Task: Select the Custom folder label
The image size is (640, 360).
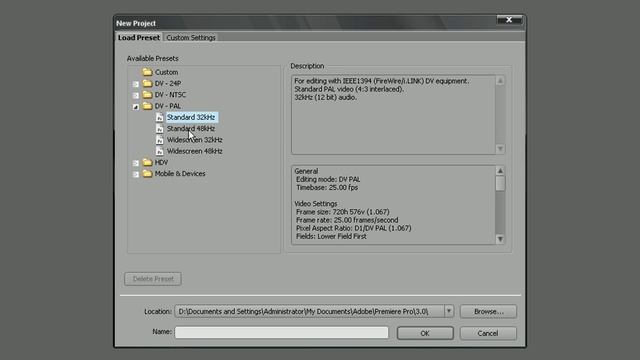Action: pos(166,72)
